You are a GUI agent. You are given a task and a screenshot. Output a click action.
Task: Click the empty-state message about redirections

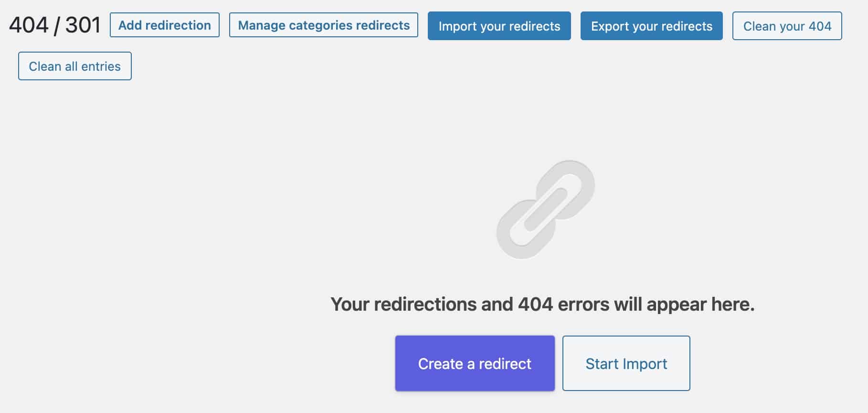tap(542, 304)
